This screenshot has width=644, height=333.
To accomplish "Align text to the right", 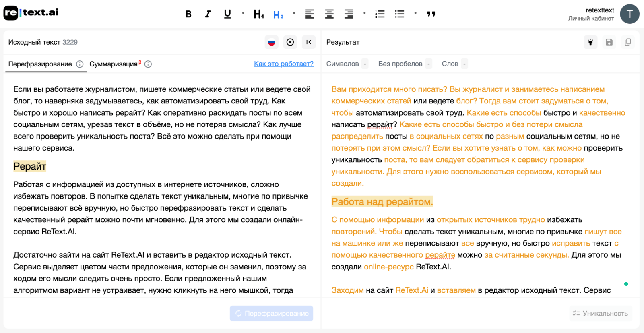I will (x=349, y=14).
